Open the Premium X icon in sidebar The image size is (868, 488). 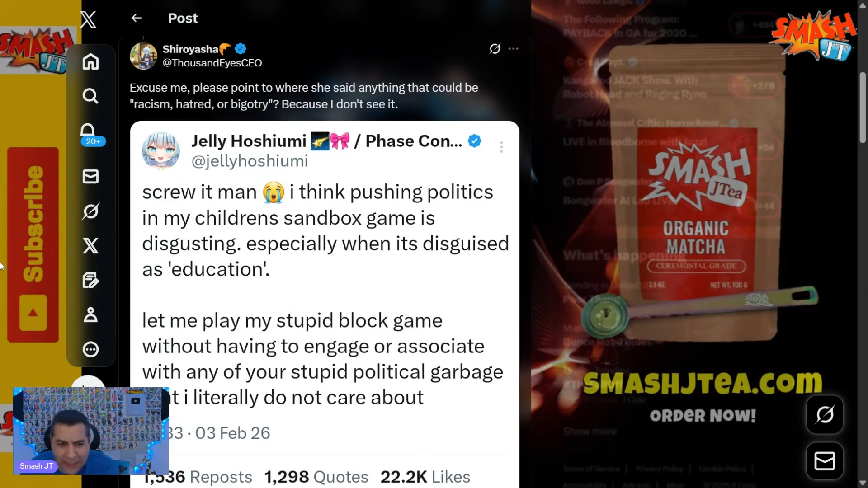pyautogui.click(x=90, y=246)
